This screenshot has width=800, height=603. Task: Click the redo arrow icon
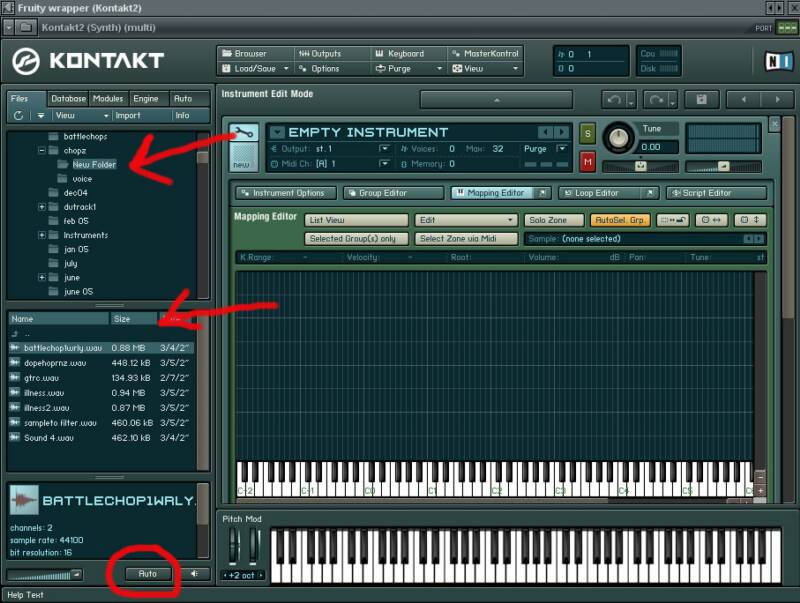point(656,99)
